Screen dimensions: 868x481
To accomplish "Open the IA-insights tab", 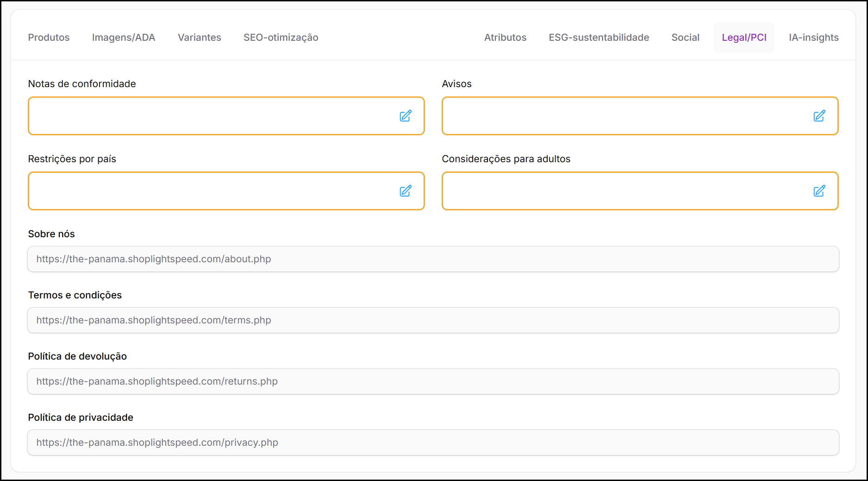I will click(813, 38).
